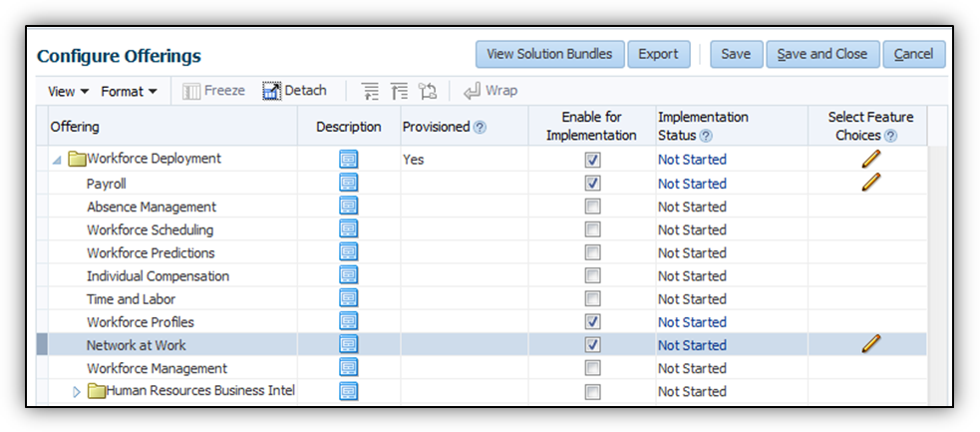Collapse the Workforce Deployment tree node

pyautogui.click(x=57, y=160)
